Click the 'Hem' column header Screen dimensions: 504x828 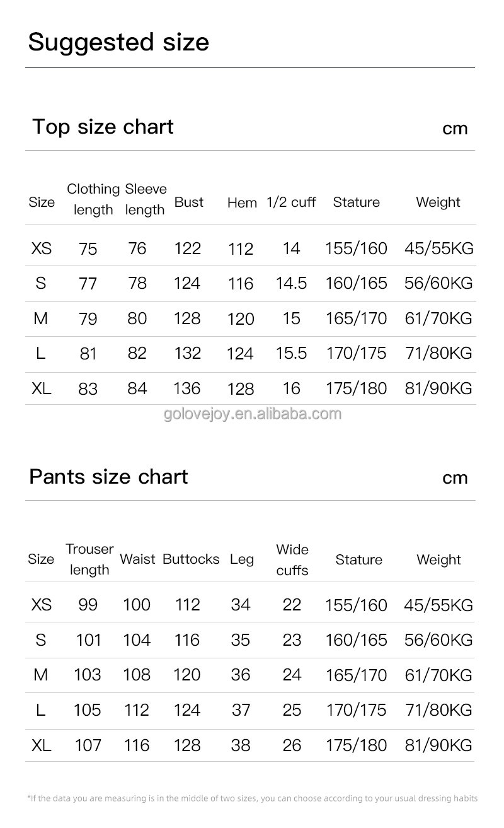[242, 202]
